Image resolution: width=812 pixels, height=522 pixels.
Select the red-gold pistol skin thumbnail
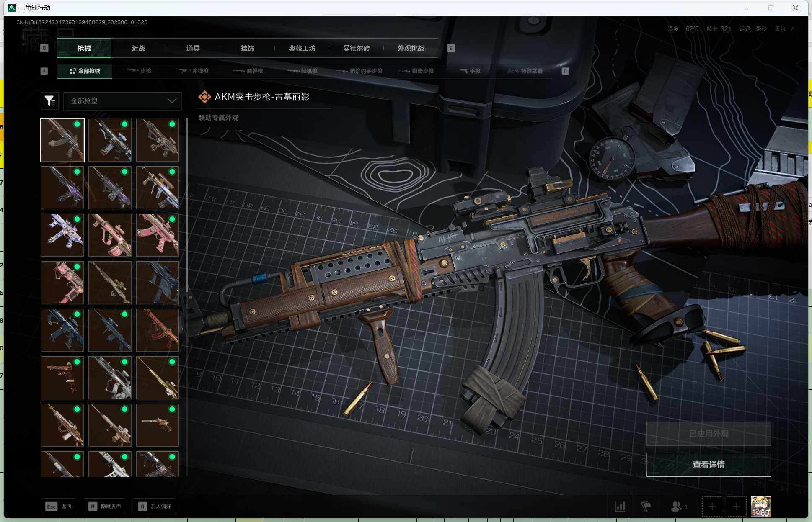pos(62,378)
